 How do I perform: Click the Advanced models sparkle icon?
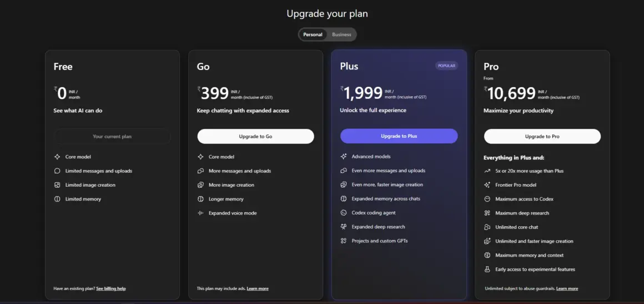344,157
